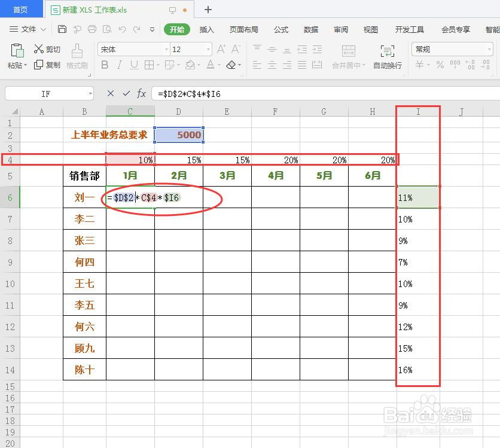
Task: Click the 合并居中 merge cells icon
Action: pyautogui.click(x=348, y=51)
